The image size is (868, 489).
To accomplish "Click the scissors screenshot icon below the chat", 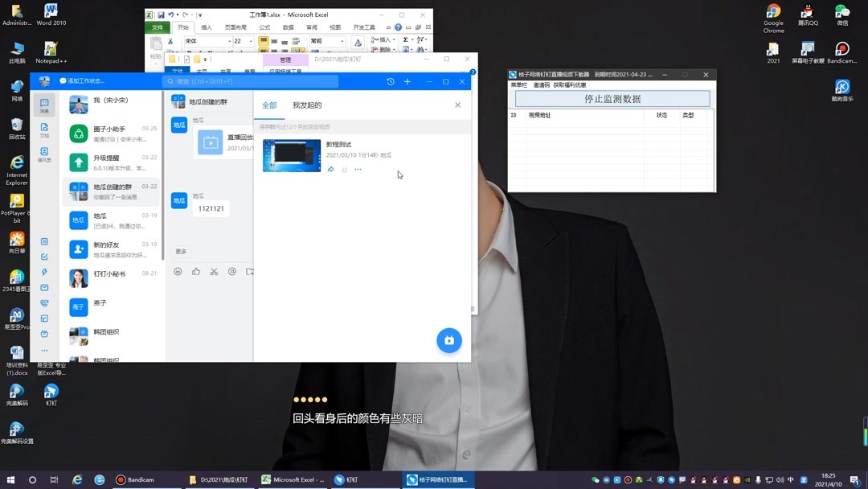I will [213, 271].
